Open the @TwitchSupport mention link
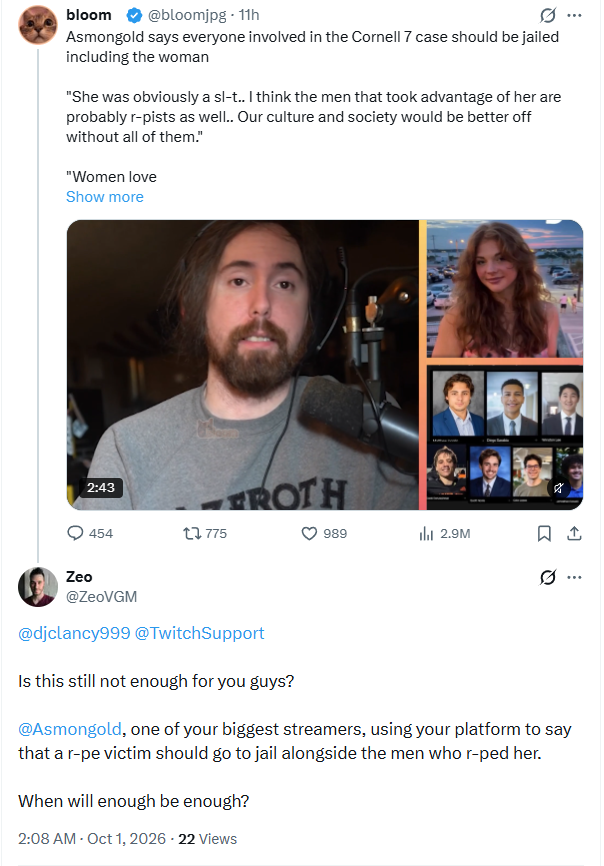 (x=199, y=633)
